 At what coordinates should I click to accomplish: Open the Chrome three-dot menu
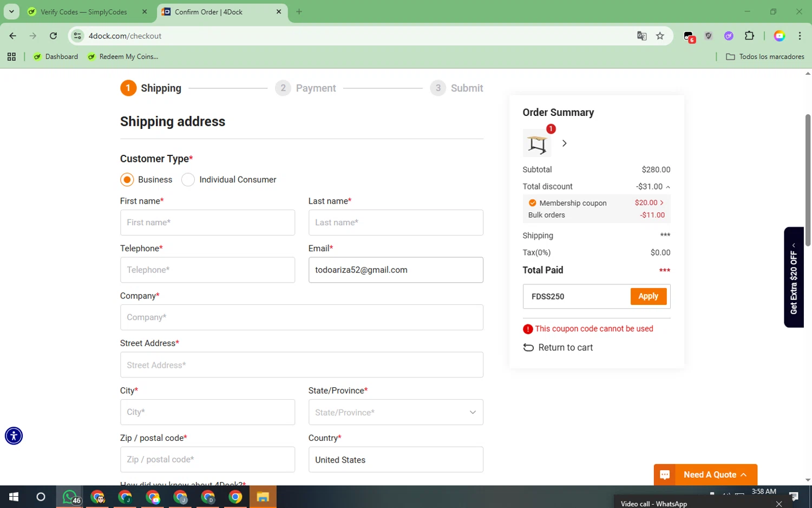point(800,36)
